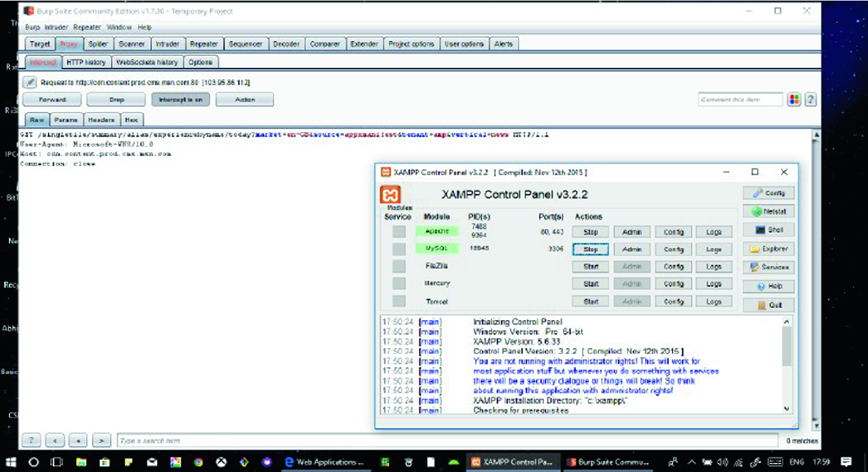Image resolution: width=868 pixels, height=472 pixels.
Task: Open the Windows Start menu
Action: tap(11, 461)
